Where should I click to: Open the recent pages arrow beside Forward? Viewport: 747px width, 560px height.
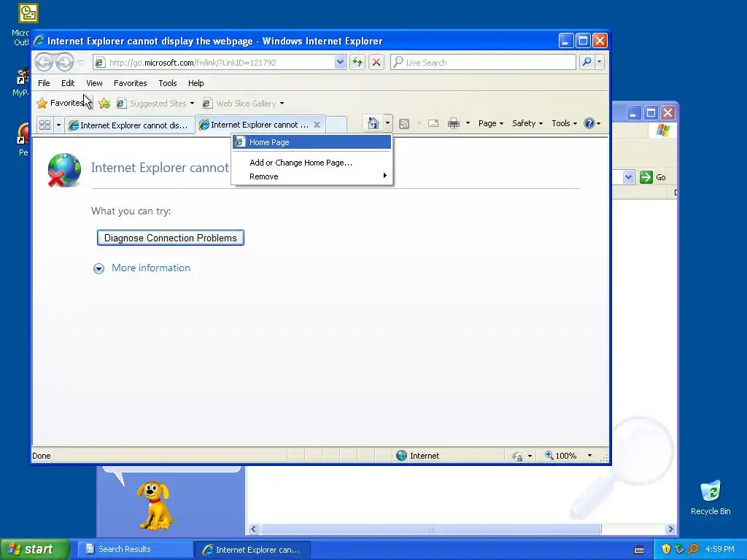pos(80,63)
